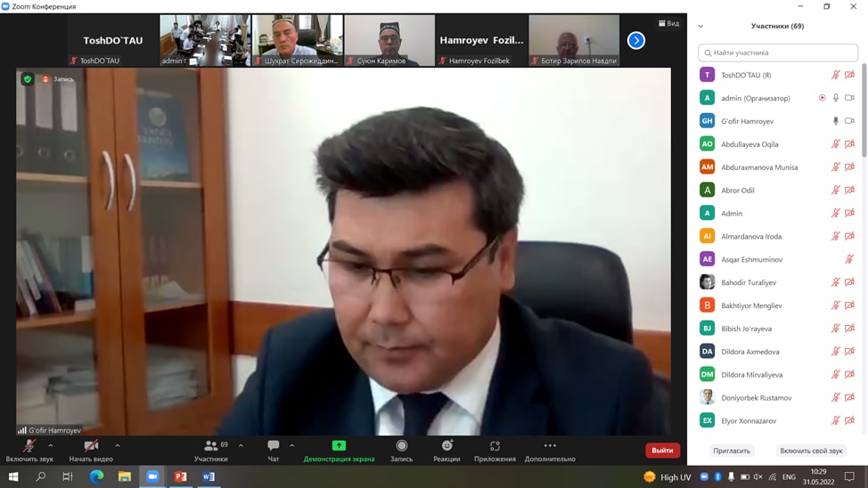The width and height of the screenshot is (868, 488).
Task: Focus the Найти участника search field
Action: (778, 53)
